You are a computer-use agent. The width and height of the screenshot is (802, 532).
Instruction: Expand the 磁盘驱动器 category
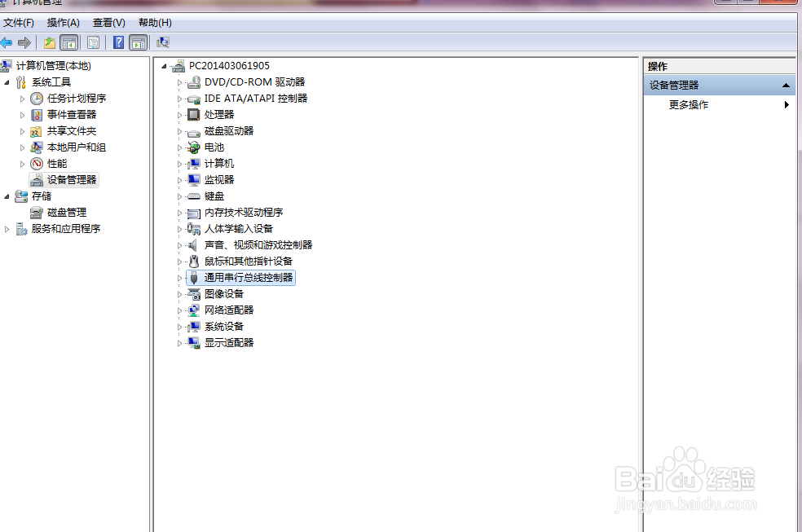tap(179, 131)
